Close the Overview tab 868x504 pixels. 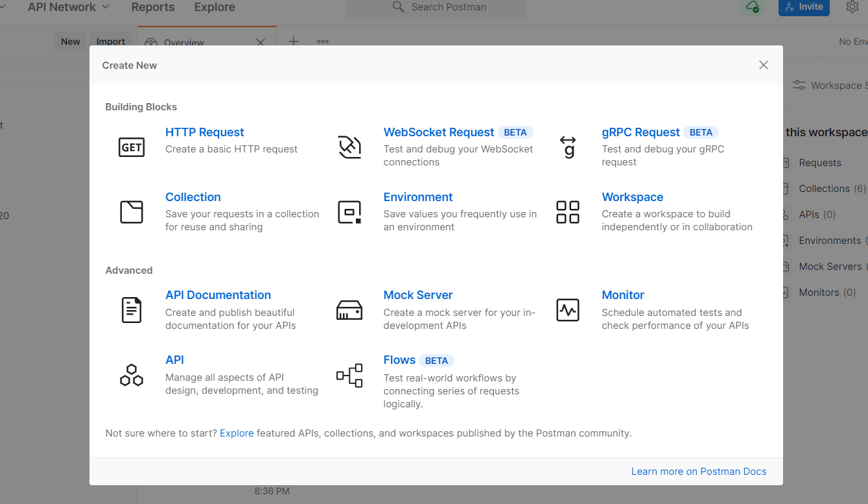click(x=261, y=42)
